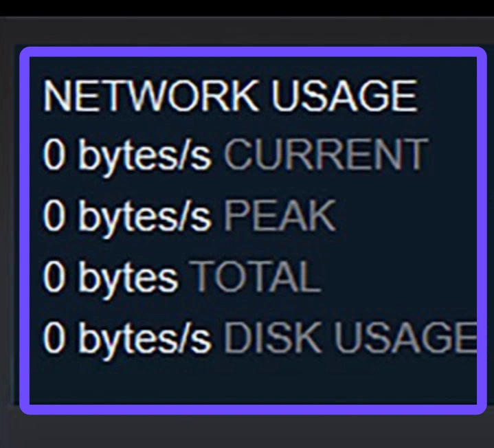Image resolution: width=494 pixels, height=448 pixels.
Task: Click the word USAGE in the heading
Action: 344,96
